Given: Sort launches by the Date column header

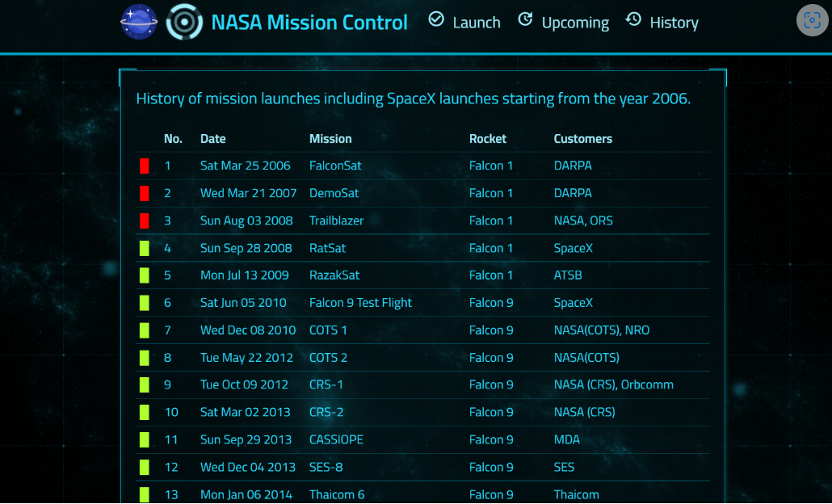Looking at the screenshot, I should click(212, 138).
